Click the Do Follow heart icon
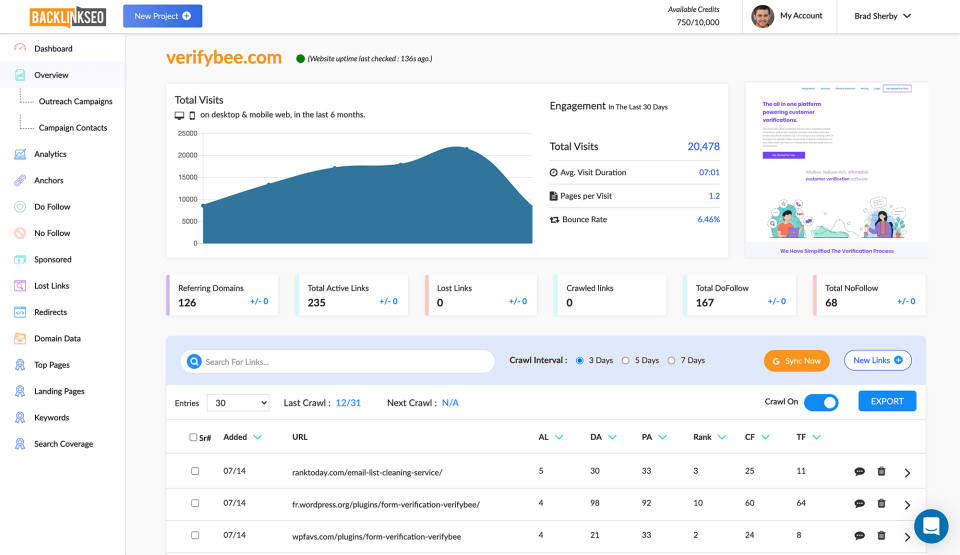 [x=20, y=206]
